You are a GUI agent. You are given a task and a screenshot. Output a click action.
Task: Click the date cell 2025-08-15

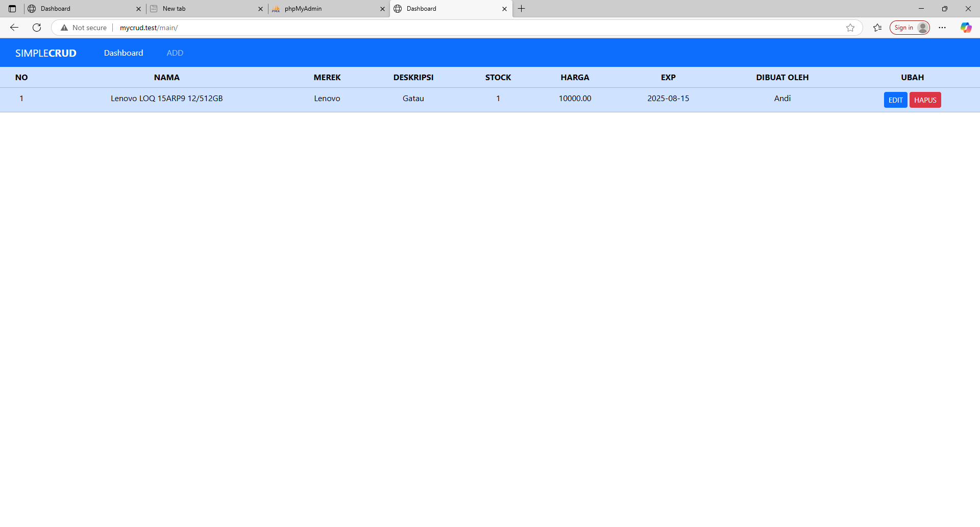tap(668, 99)
